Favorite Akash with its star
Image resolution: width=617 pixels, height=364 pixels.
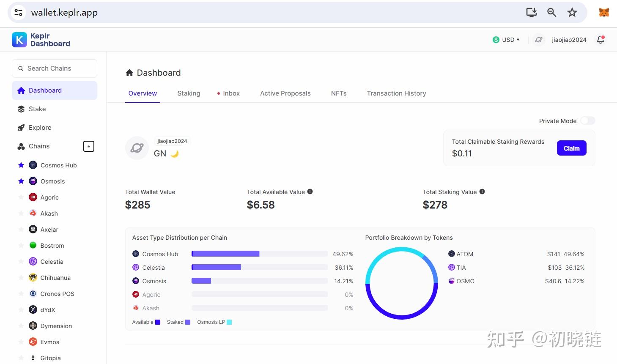coord(21,213)
